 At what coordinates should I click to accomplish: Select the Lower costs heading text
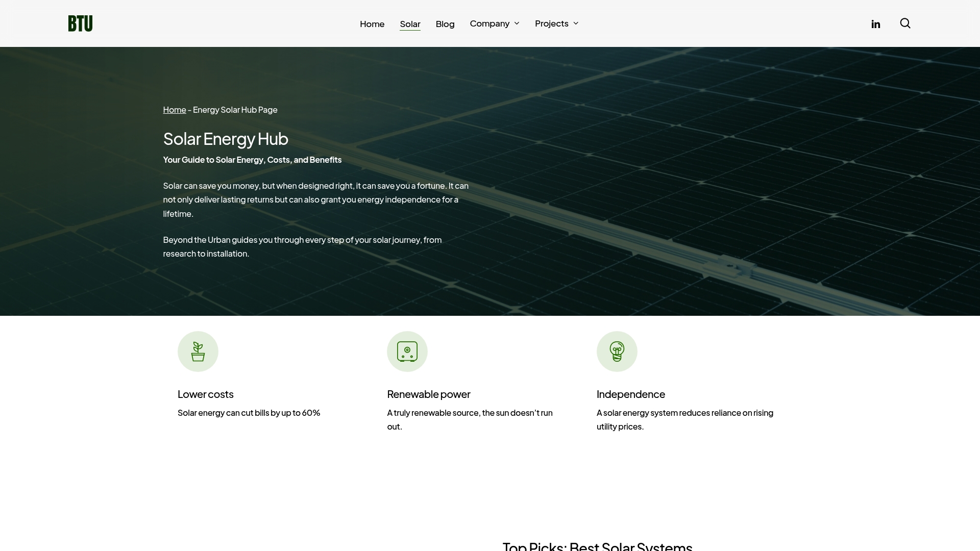click(x=205, y=394)
